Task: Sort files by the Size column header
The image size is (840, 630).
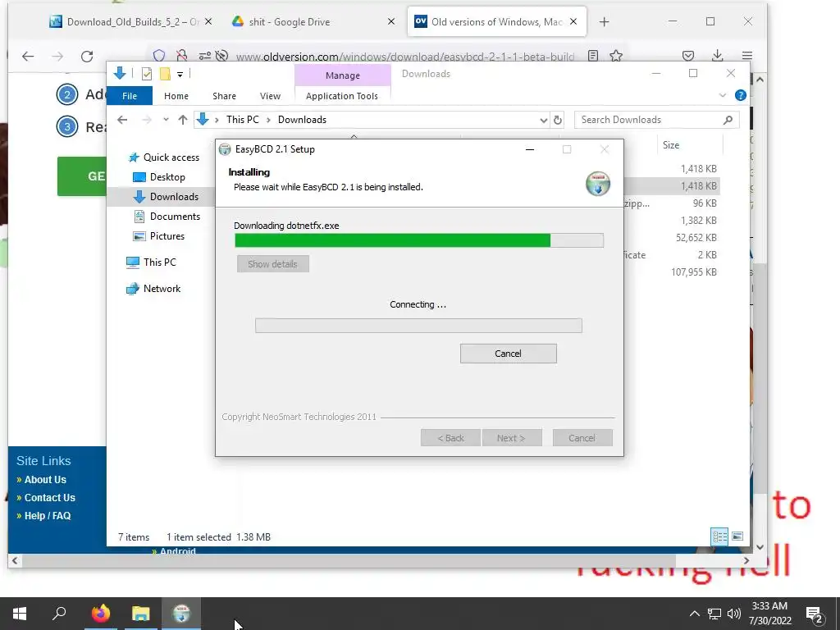Action: [x=689, y=145]
